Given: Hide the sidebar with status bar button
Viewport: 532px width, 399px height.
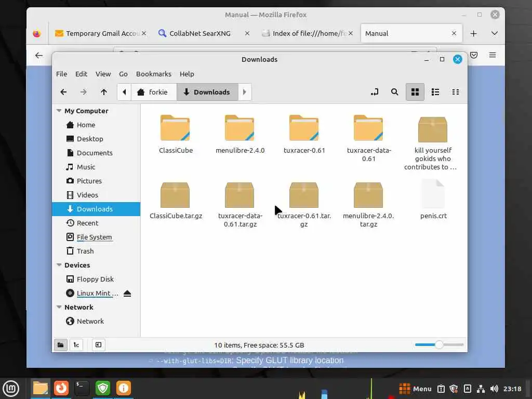Looking at the screenshot, I should coord(98,345).
